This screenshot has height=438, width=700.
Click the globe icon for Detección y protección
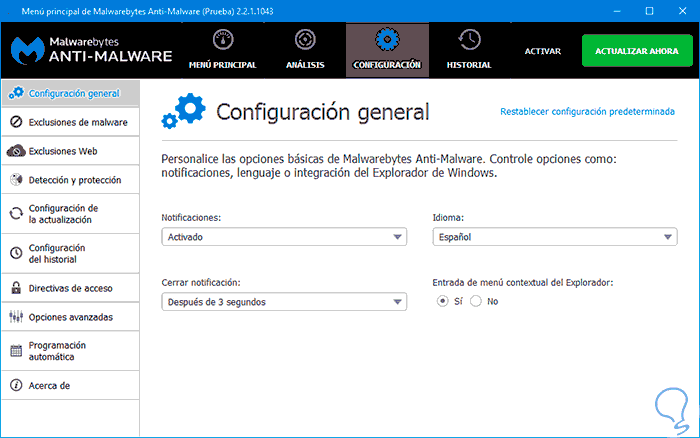click(16, 179)
